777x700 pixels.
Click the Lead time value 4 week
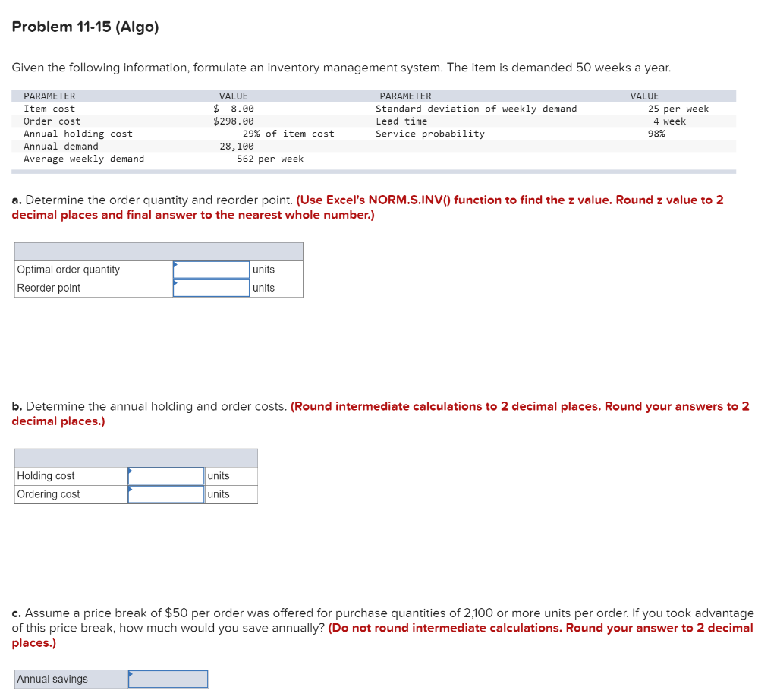pyautogui.click(x=672, y=121)
